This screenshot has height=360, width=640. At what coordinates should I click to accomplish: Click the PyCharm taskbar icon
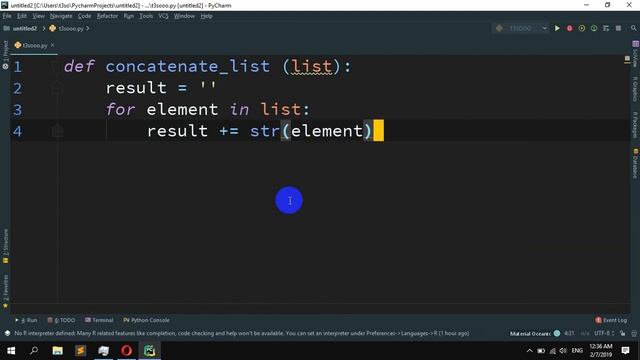(149, 351)
